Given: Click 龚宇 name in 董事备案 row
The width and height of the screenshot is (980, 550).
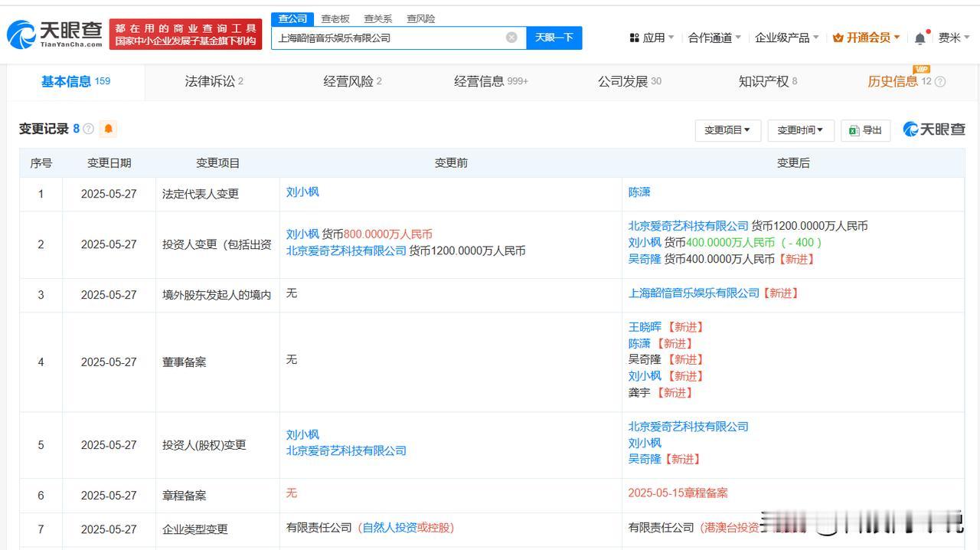Looking at the screenshot, I should point(639,392).
